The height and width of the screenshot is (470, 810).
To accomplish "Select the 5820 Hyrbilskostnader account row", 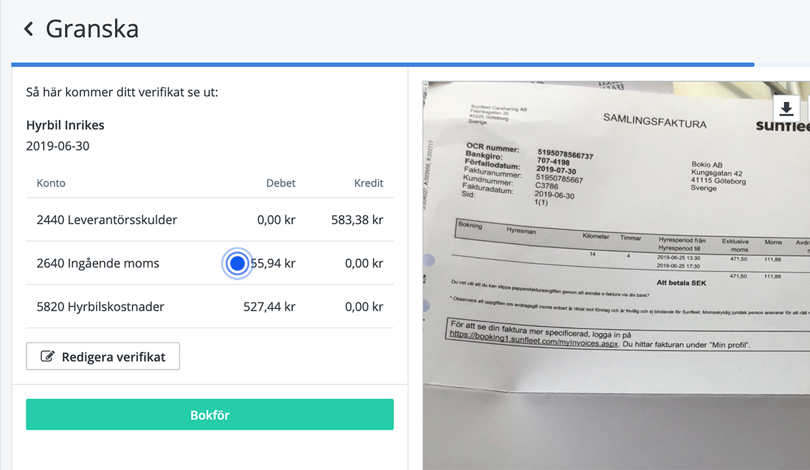I will pyautogui.click(x=100, y=307).
